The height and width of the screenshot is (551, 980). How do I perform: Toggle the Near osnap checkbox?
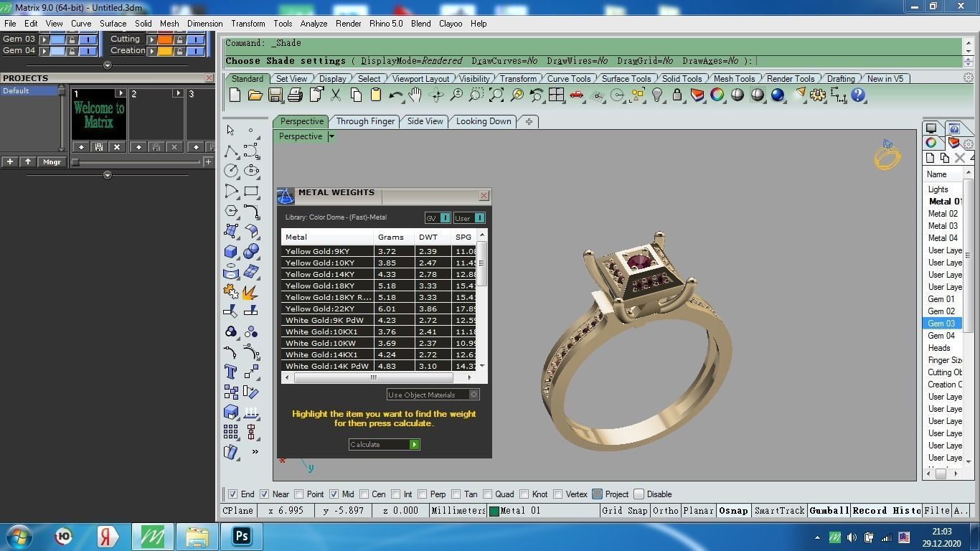[264, 494]
